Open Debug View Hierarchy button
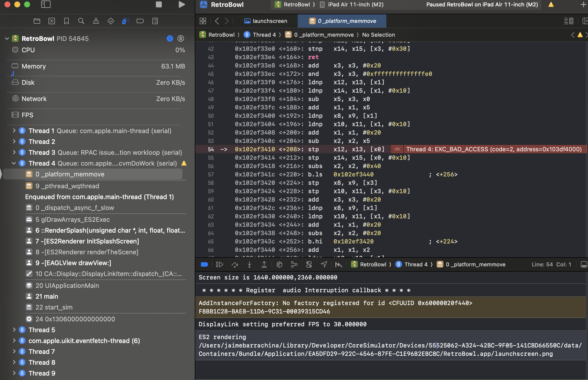The height and width of the screenshot is (380, 588). click(x=279, y=264)
